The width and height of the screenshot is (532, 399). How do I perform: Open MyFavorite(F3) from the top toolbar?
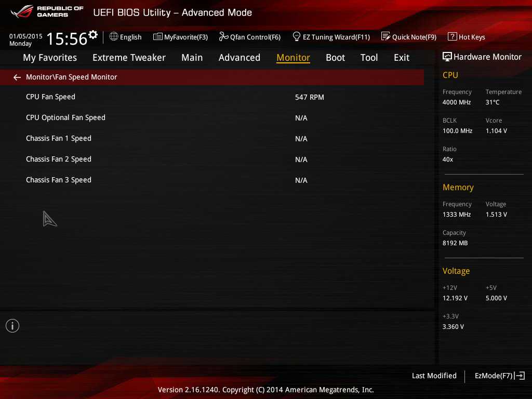tap(180, 37)
